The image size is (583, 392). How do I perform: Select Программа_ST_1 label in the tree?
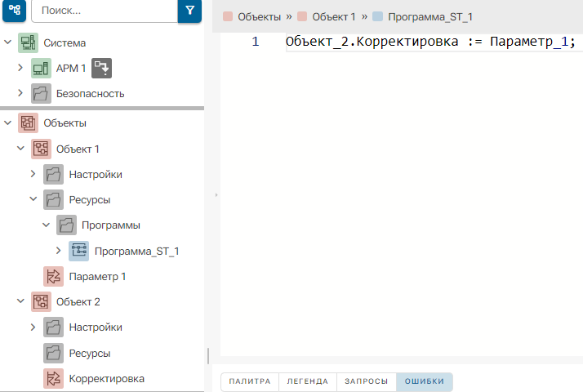pos(137,252)
